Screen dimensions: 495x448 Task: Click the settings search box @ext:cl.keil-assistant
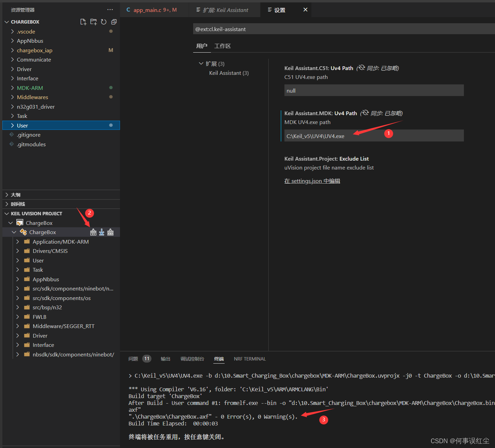344,29
